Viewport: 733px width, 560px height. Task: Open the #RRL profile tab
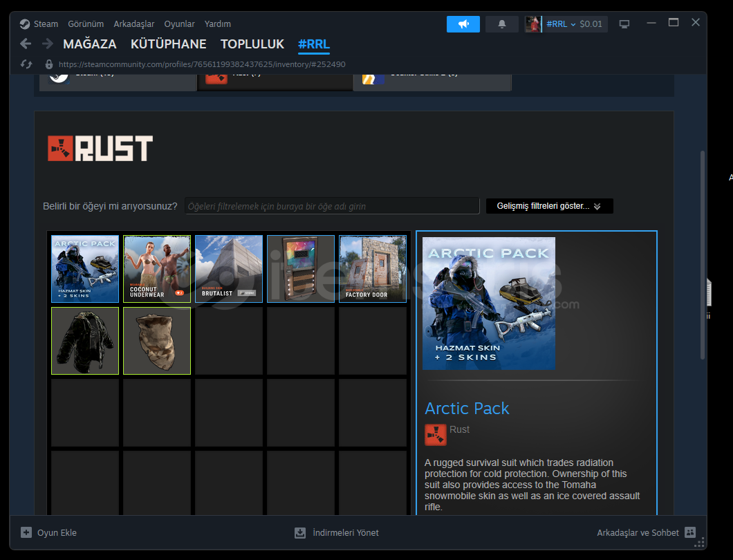click(x=314, y=44)
